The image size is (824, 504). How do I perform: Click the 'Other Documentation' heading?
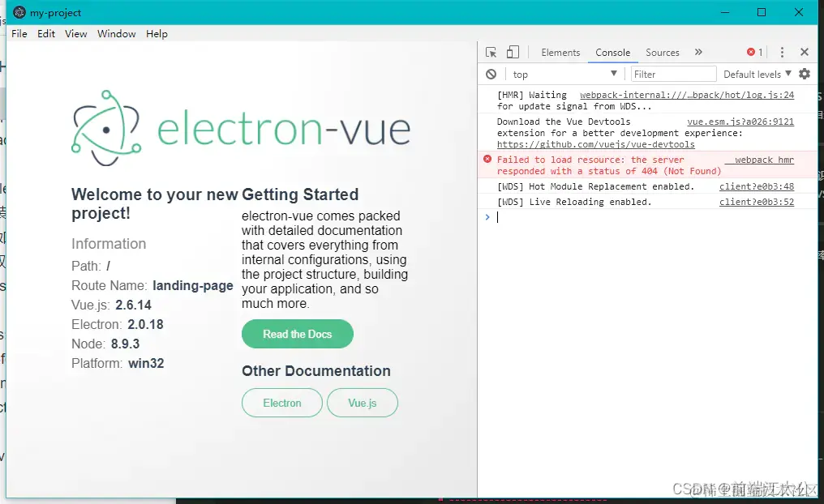(315, 371)
